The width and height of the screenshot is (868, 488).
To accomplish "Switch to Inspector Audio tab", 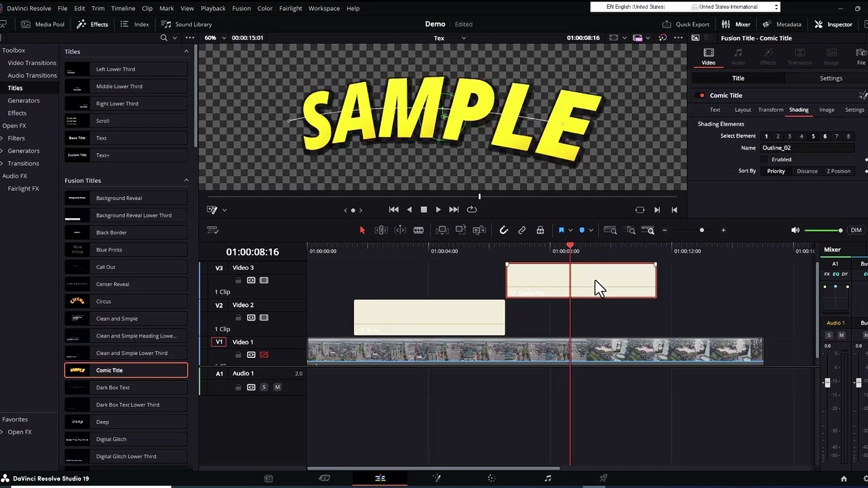I will tap(738, 56).
